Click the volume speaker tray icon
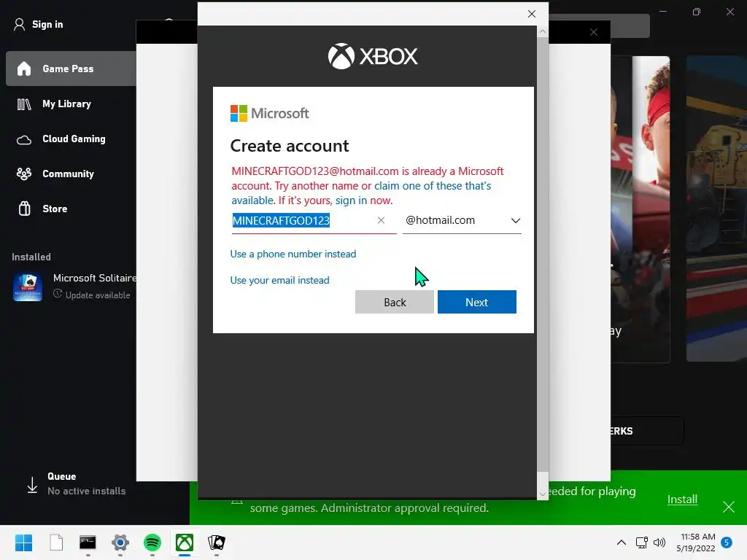Screen dimensions: 747x560 (659, 542)
